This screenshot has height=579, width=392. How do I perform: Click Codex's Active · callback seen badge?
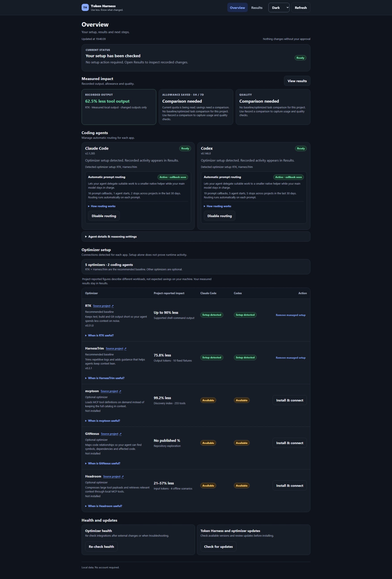(x=288, y=177)
